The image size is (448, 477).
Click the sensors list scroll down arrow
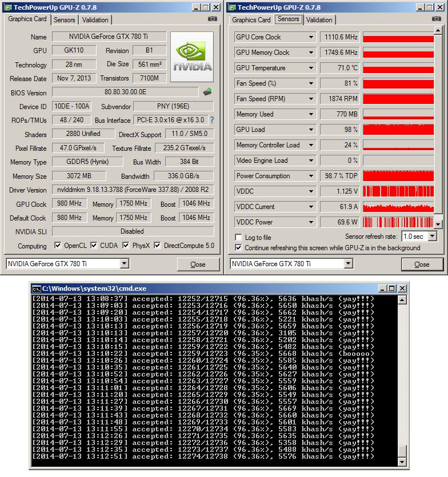pos(438,224)
